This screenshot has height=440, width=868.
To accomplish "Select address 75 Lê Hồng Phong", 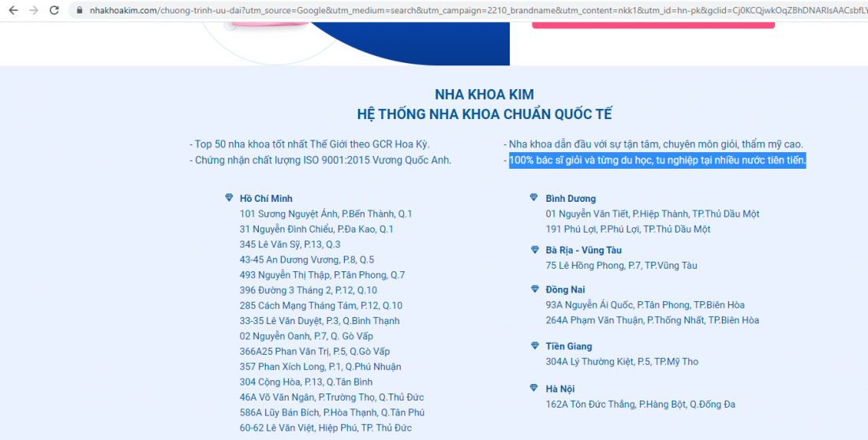I will pos(622,266).
